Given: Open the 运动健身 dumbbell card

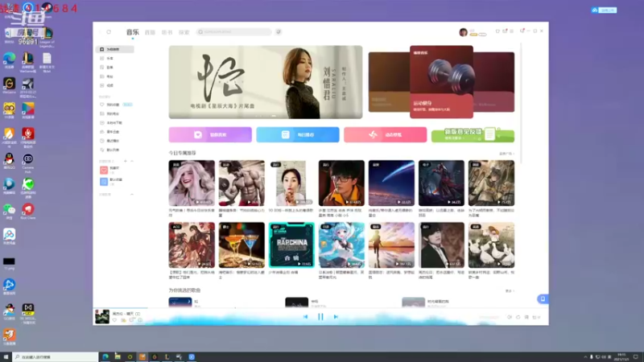Looking at the screenshot, I should click(x=441, y=82).
